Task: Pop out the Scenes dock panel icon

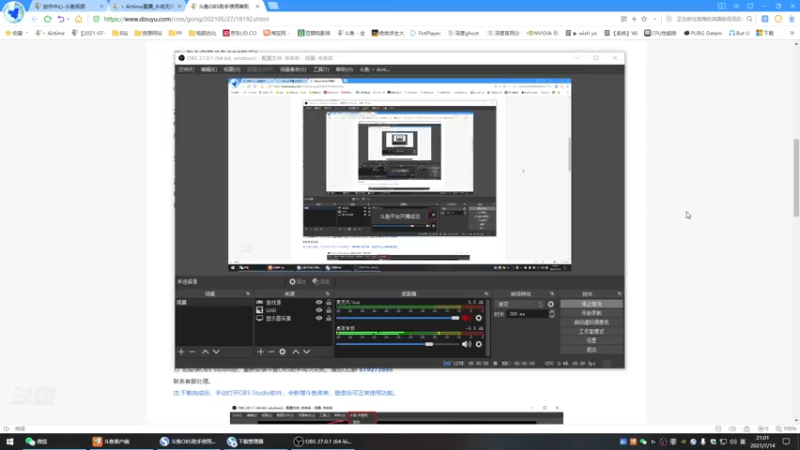Action: pyautogui.click(x=248, y=294)
